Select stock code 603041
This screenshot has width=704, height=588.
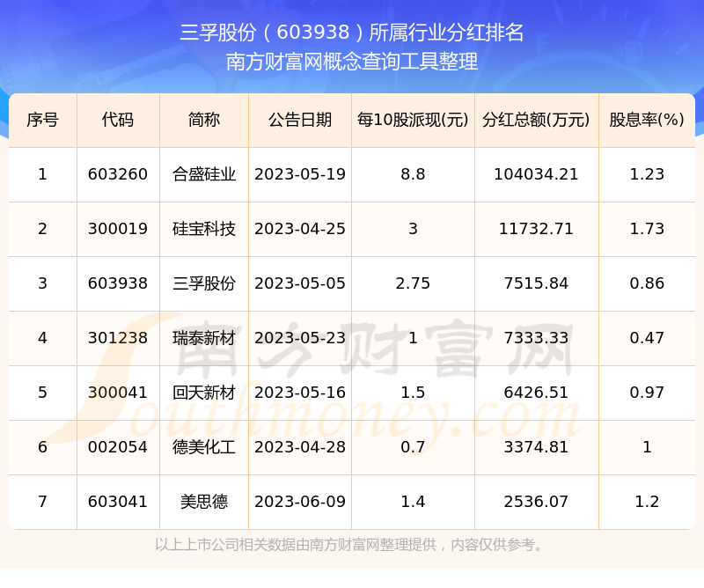click(118, 502)
